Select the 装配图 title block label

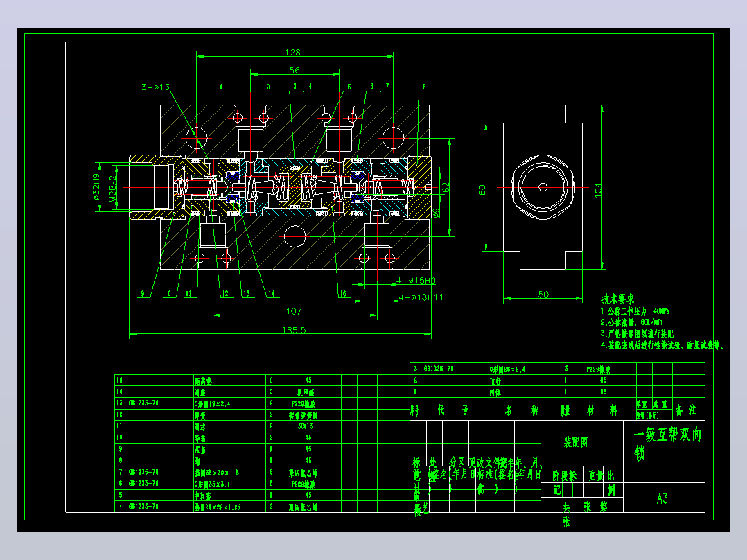[x=575, y=442]
